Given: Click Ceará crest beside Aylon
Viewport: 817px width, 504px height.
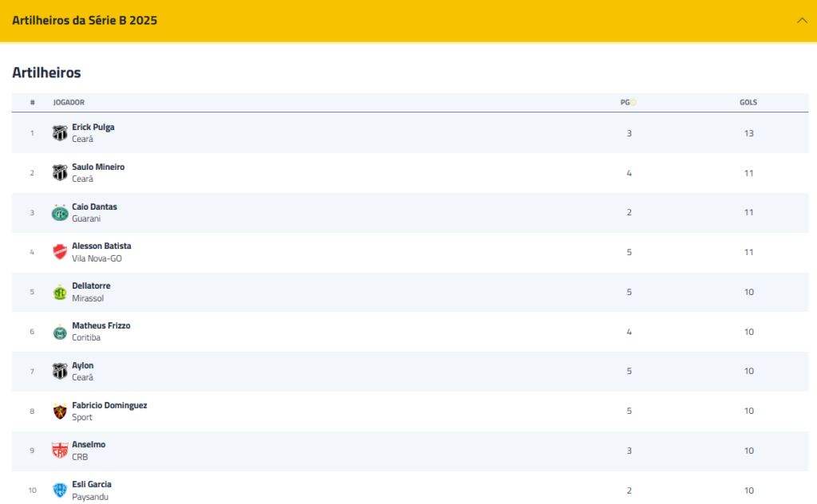Looking at the screenshot, I should pyautogui.click(x=60, y=372).
